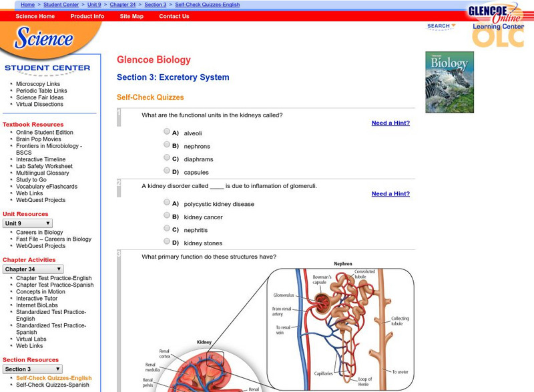Select answer B nephrons

(166, 144)
